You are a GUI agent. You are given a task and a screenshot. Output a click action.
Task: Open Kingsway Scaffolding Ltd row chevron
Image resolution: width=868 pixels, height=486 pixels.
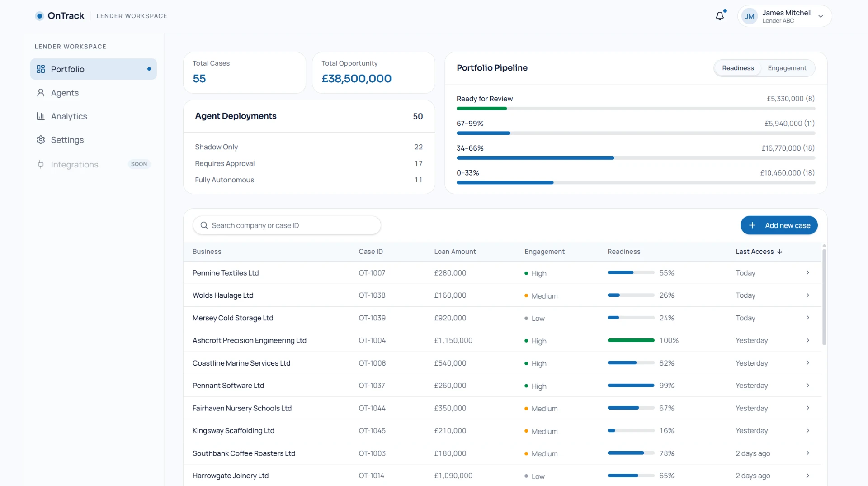(807, 430)
